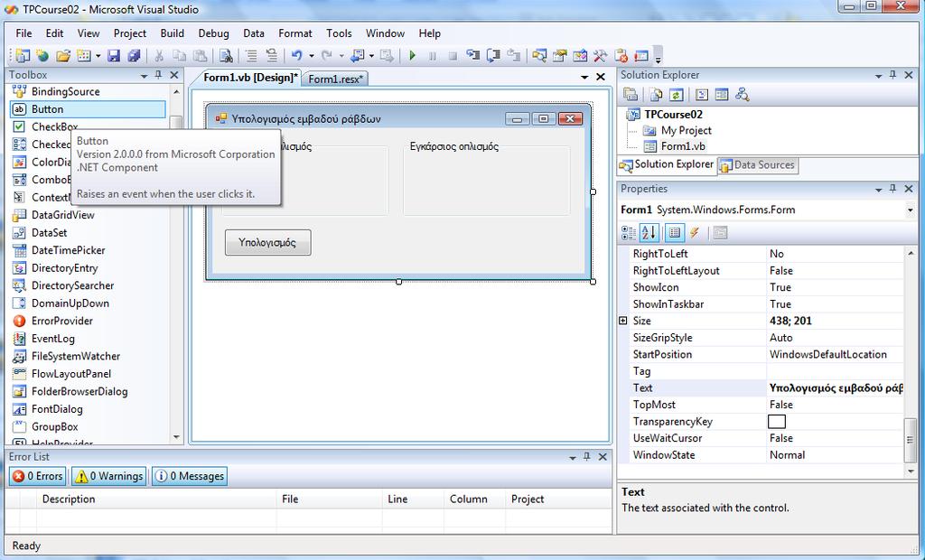Click View Code icon in Solution Explorer
This screenshot has width=925, height=560.
tap(702, 95)
